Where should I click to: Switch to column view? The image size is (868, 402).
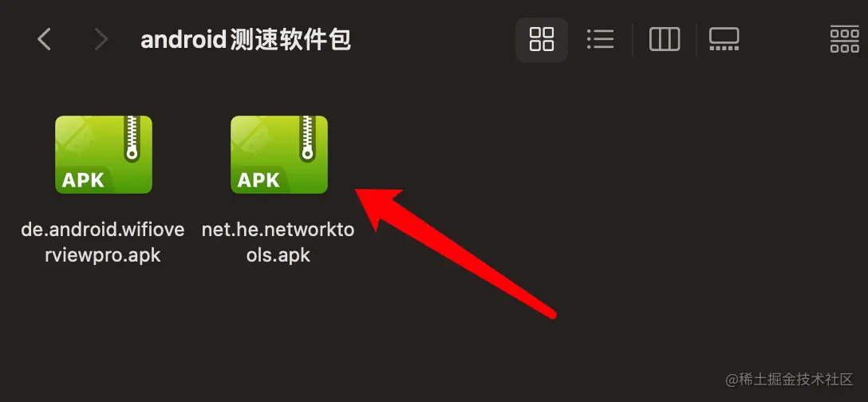coord(665,39)
